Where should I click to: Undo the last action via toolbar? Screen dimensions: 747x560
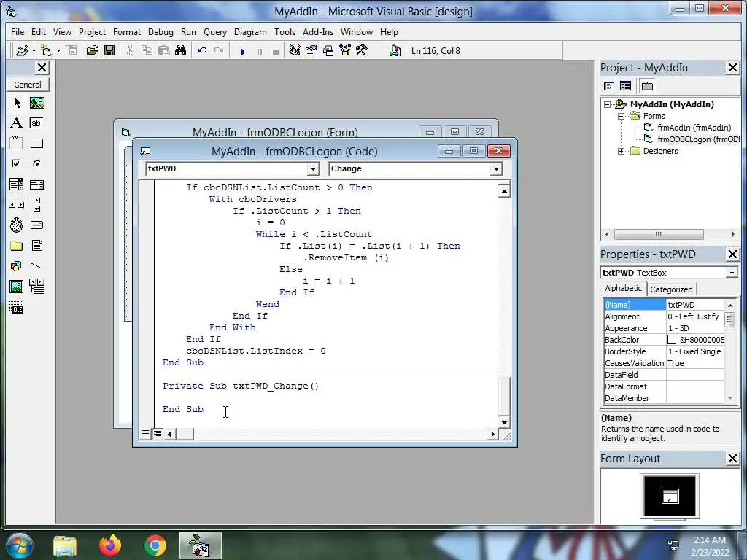[x=202, y=50]
